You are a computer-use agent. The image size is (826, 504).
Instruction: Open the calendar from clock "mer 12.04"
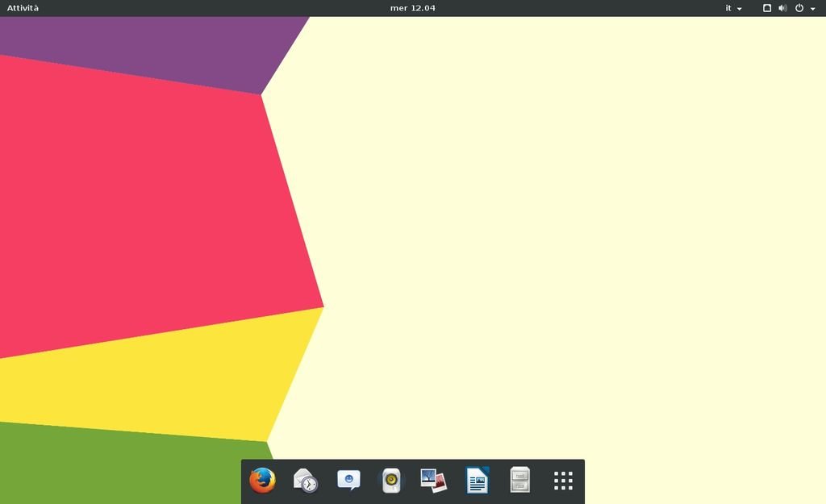(x=412, y=8)
